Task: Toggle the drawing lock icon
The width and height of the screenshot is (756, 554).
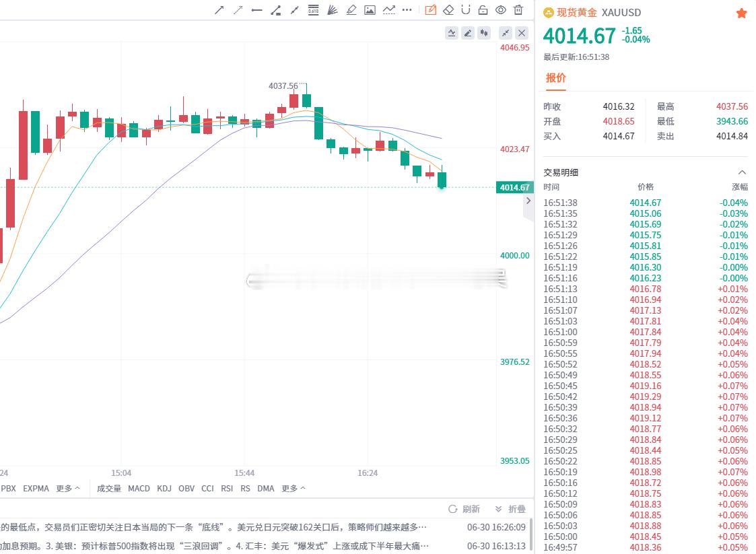Action: [483, 9]
